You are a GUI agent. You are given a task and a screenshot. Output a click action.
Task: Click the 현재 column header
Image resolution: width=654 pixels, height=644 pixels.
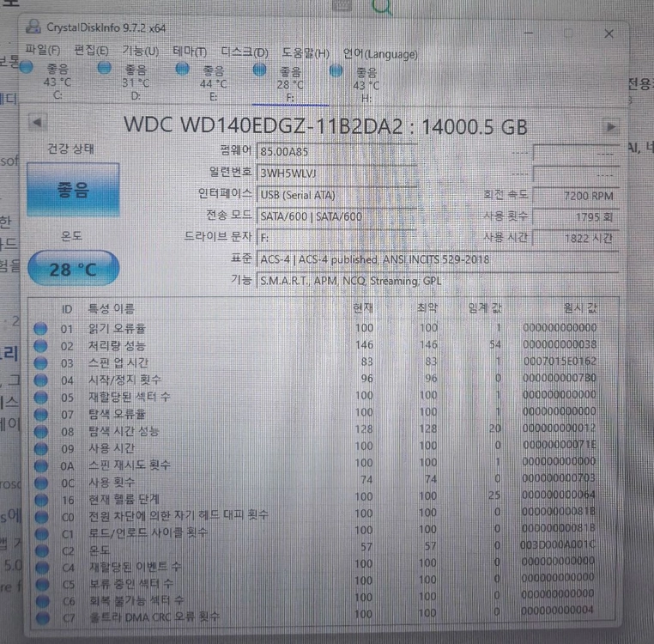[363, 307]
